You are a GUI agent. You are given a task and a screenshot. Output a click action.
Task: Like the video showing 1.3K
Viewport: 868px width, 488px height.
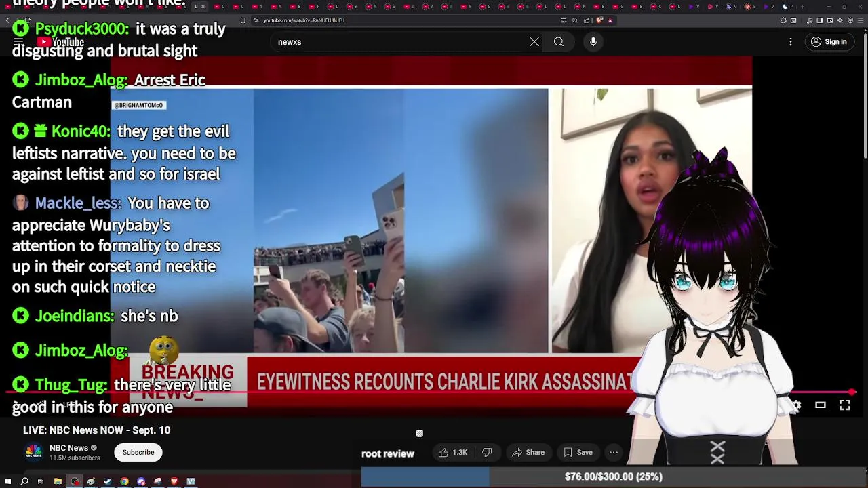click(x=453, y=452)
